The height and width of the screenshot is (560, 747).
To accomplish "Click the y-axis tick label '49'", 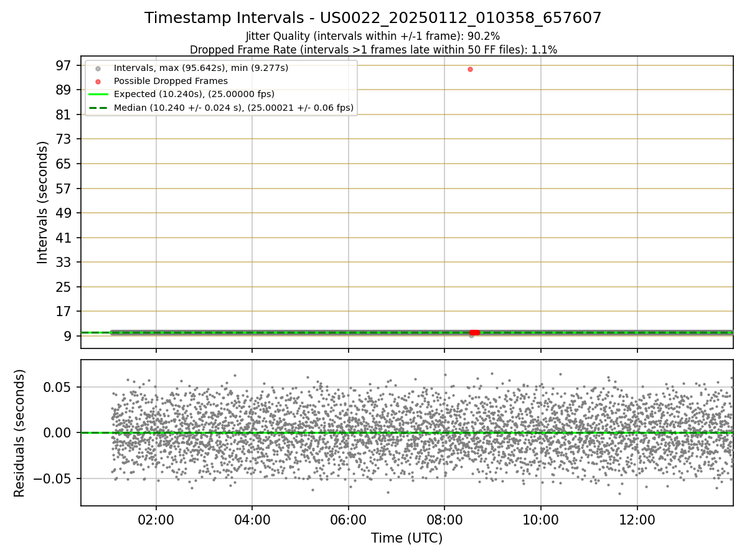I will pyautogui.click(x=63, y=213).
